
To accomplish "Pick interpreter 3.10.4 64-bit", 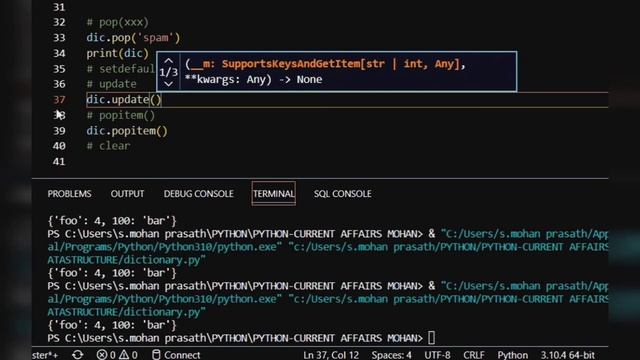I will [x=568, y=355].
